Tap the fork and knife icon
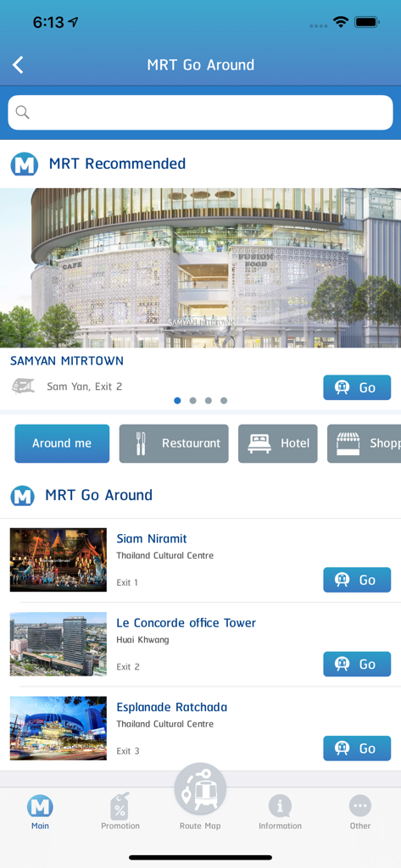 pyautogui.click(x=141, y=443)
